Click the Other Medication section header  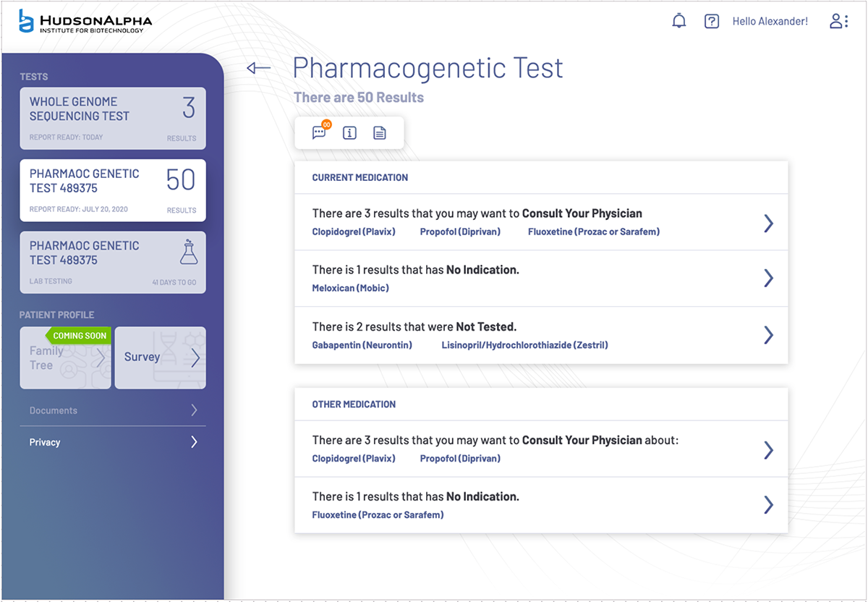click(354, 404)
